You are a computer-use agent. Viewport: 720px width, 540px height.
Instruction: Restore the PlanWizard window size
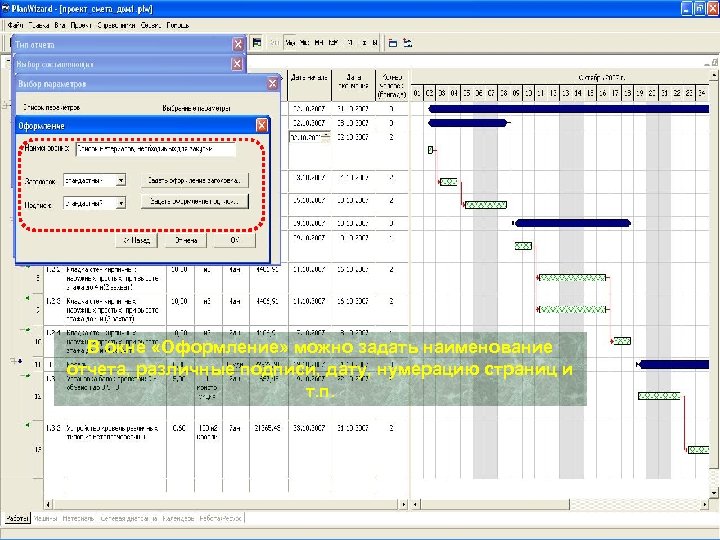(699, 8)
